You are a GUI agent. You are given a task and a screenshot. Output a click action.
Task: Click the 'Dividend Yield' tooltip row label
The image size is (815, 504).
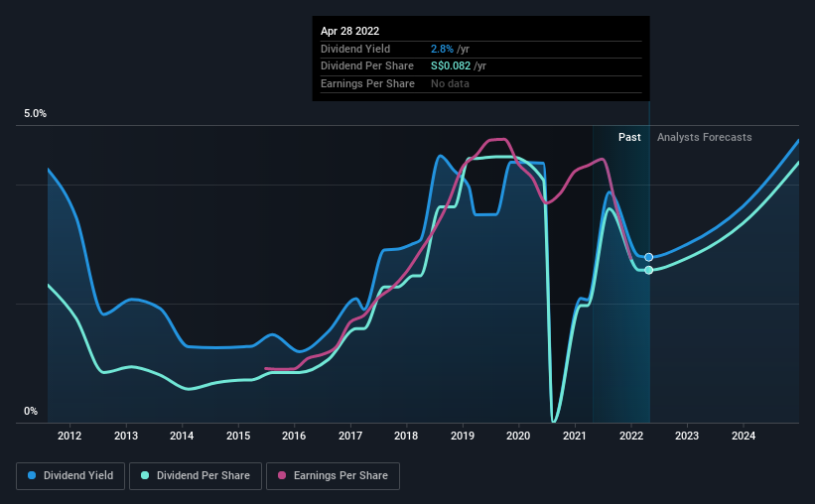click(355, 49)
